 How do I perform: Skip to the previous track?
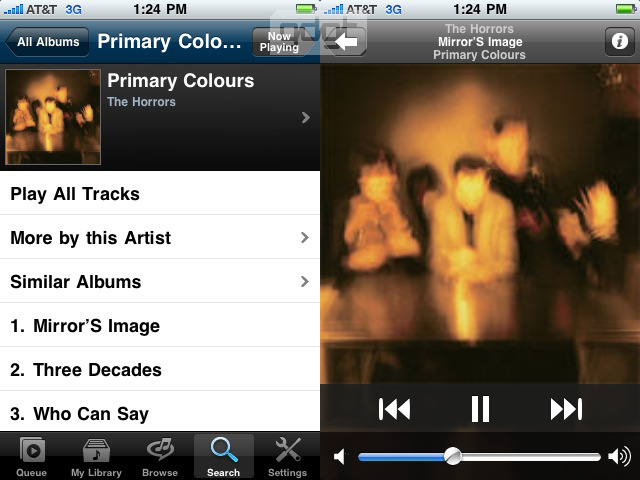394,409
